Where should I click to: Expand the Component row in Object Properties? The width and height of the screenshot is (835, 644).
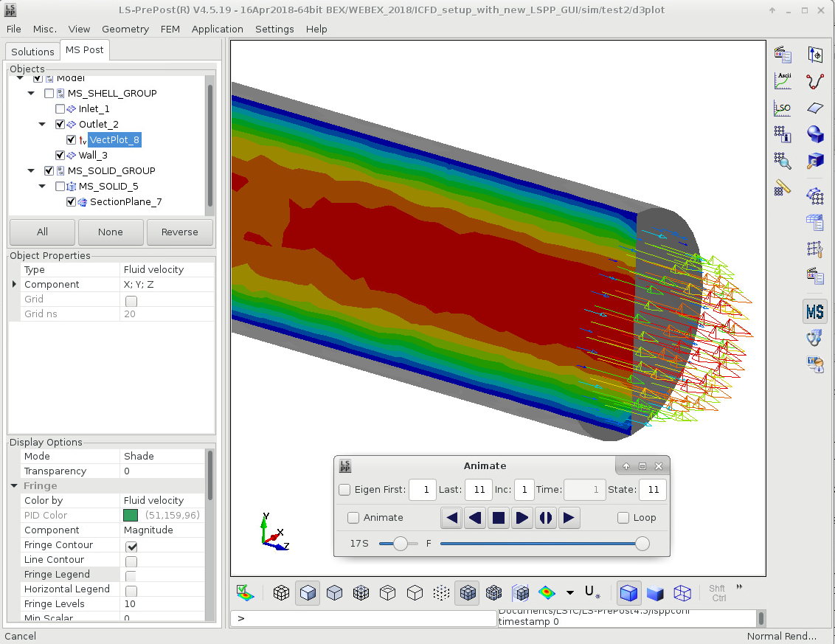[x=15, y=284]
